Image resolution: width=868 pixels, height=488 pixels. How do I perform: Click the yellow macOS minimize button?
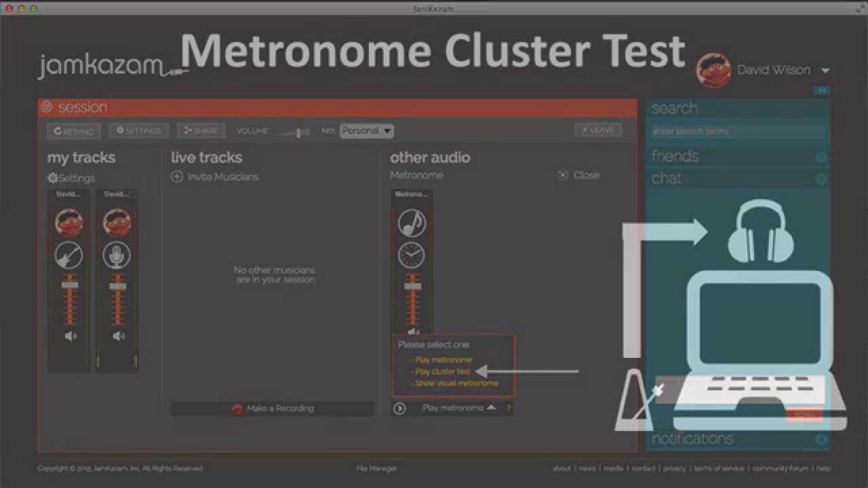pos(21,8)
